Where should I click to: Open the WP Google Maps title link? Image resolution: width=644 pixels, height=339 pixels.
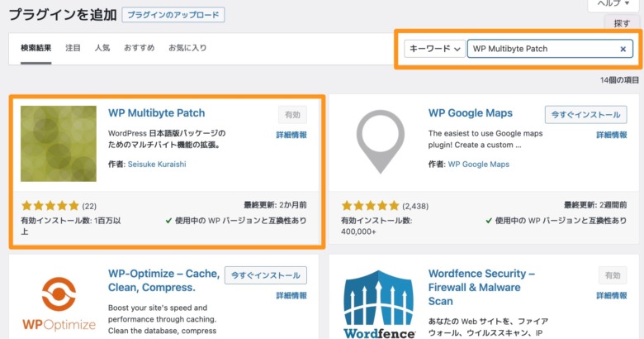click(471, 113)
